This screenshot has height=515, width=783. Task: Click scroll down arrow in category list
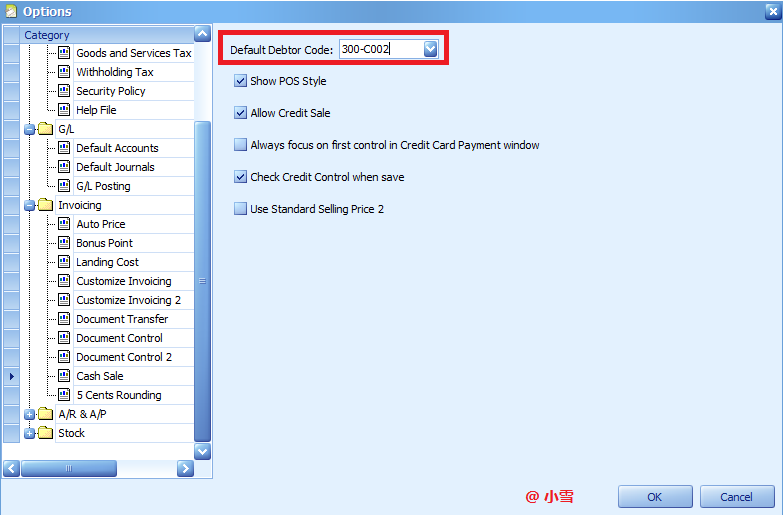(x=202, y=452)
